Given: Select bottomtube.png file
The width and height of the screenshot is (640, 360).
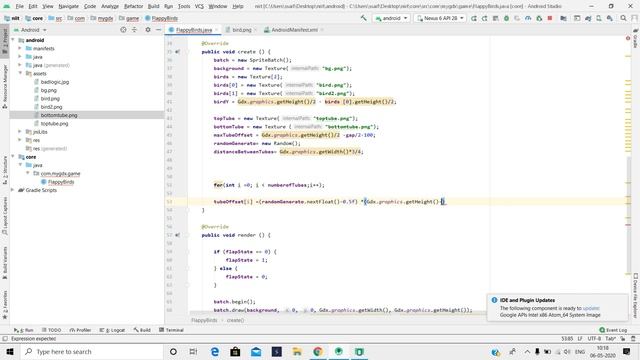Looking at the screenshot, I should [59, 115].
